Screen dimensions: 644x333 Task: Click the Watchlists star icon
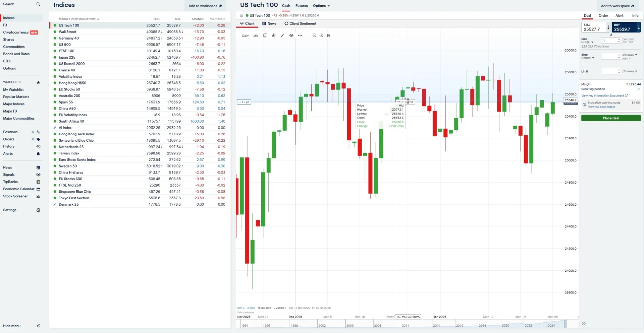(x=38, y=82)
